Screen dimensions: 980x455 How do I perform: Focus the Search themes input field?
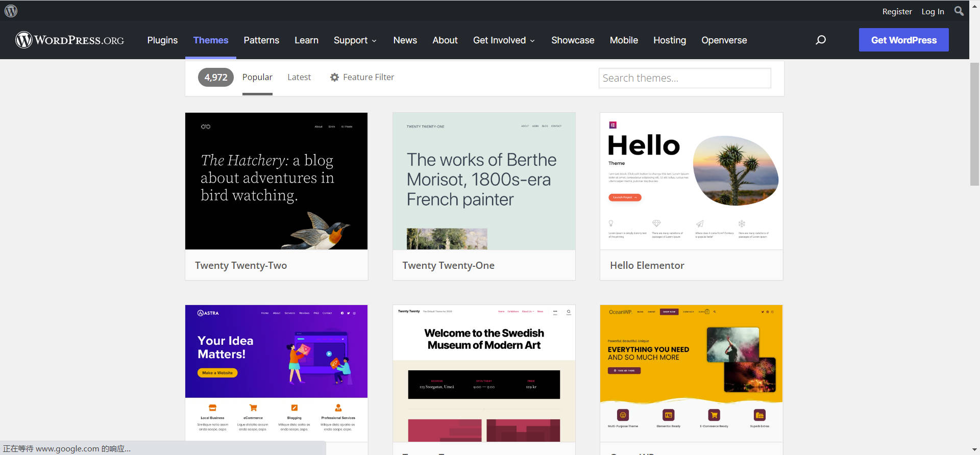684,78
